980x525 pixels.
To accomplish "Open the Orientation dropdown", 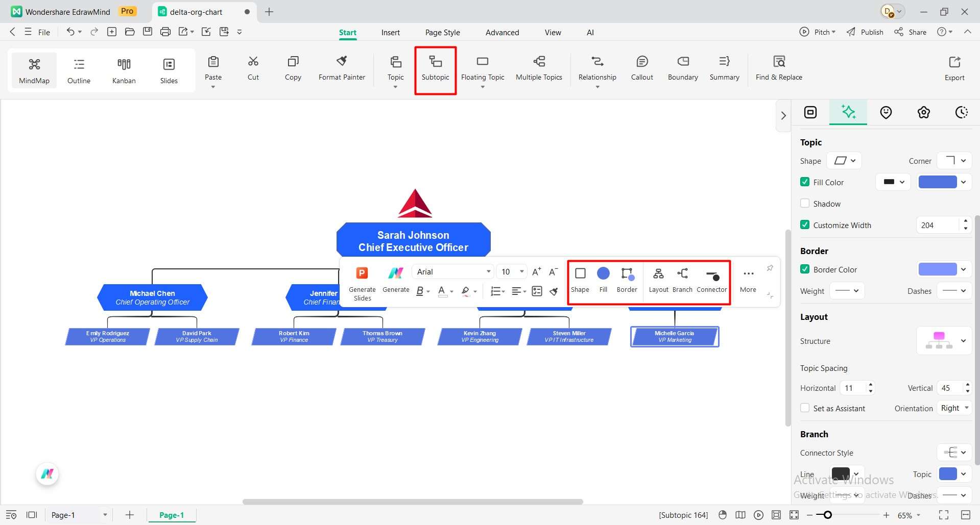I will tap(954, 408).
